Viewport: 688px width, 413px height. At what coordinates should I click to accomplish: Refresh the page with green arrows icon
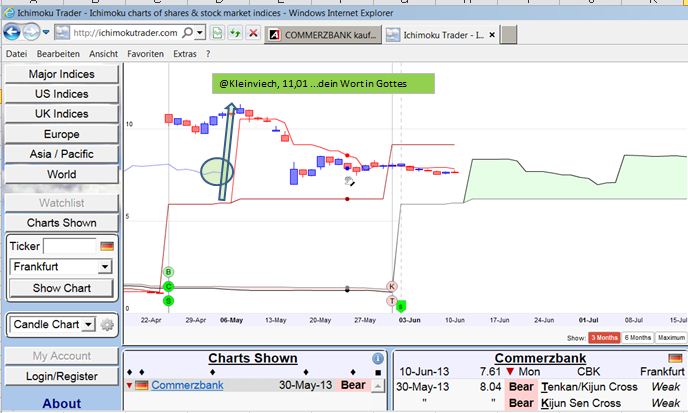[x=235, y=33]
